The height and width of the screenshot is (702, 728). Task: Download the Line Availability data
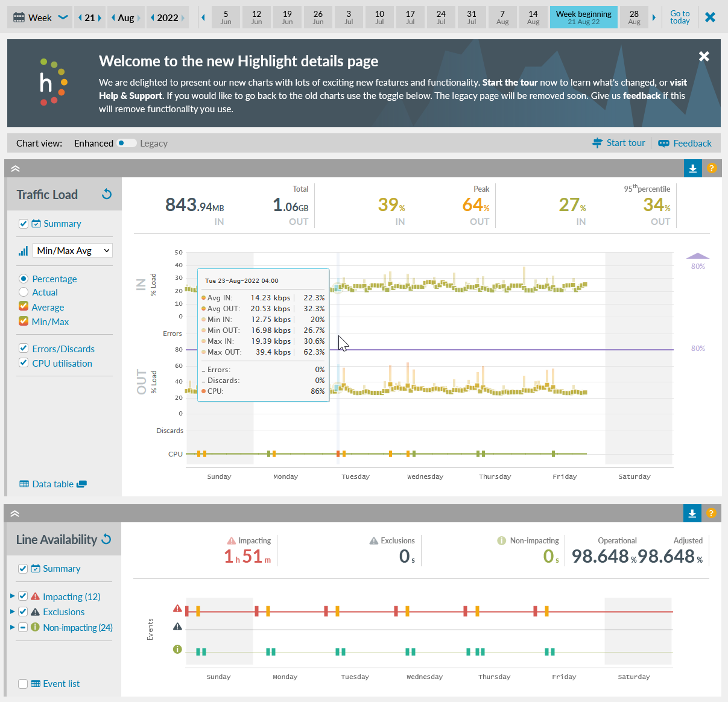692,513
